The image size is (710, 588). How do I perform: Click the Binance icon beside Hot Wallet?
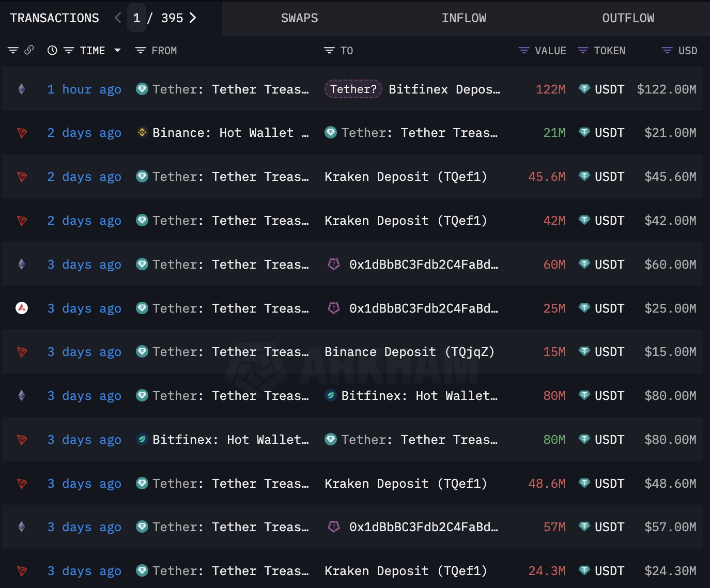142,133
